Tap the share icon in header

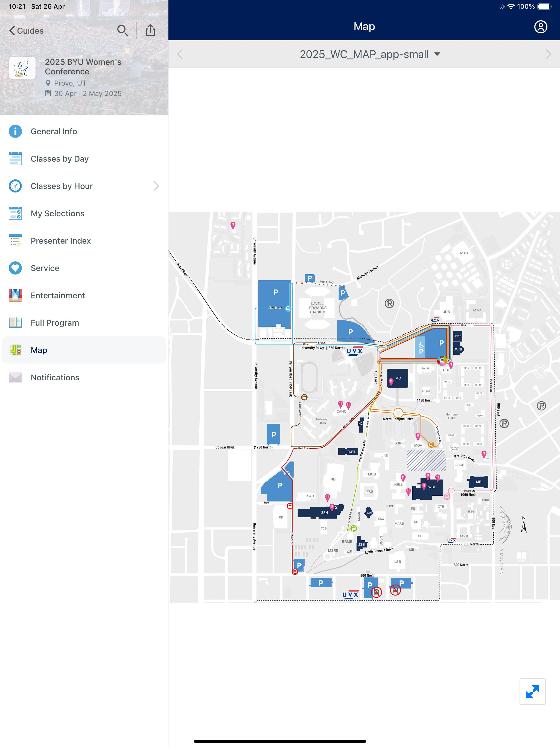click(x=150, y=30)
